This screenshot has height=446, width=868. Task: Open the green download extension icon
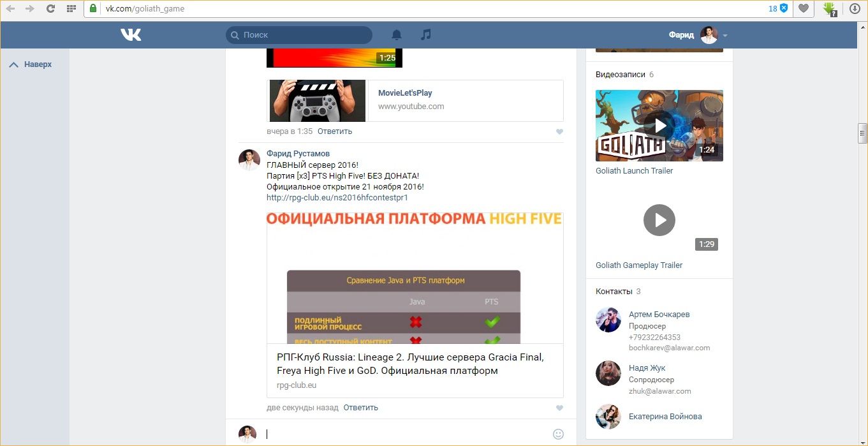(x=829, y=9)
